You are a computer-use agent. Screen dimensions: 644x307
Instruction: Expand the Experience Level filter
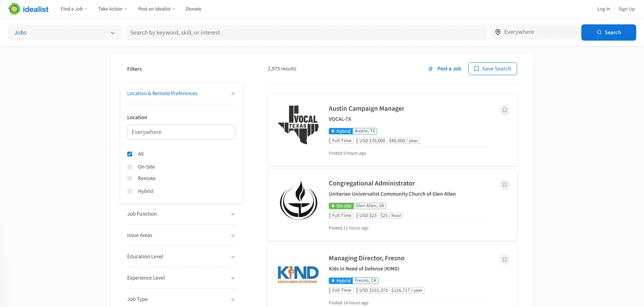pyautogui.click(x=181, y=278)
